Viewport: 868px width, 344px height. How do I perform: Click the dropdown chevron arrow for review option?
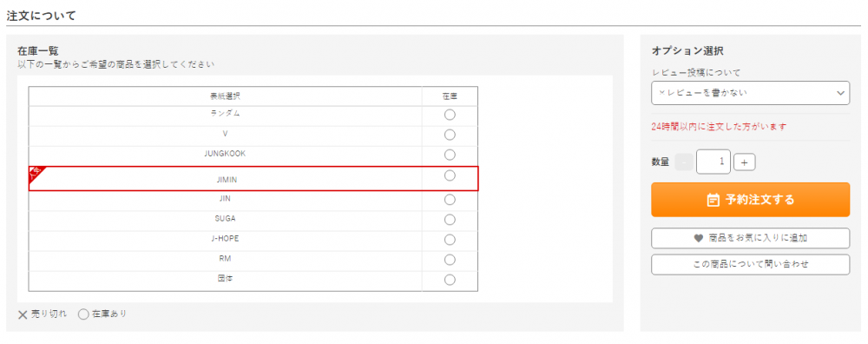[x=839, y=93]
